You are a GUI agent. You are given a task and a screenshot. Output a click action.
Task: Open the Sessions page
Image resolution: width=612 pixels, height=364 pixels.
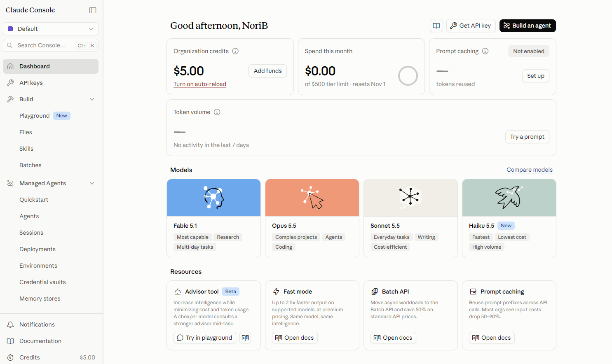(31, 233)
